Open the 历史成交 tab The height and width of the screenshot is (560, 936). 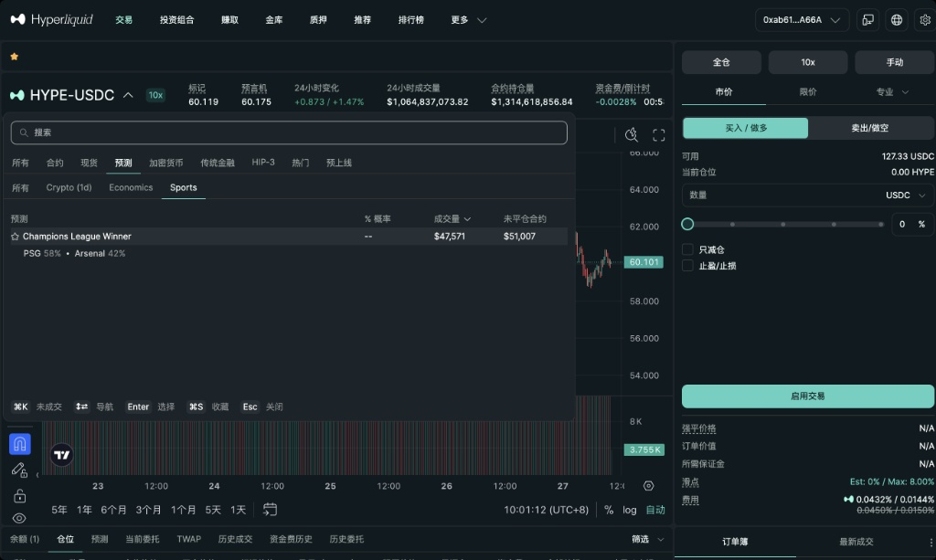click(x=235, y=539)
